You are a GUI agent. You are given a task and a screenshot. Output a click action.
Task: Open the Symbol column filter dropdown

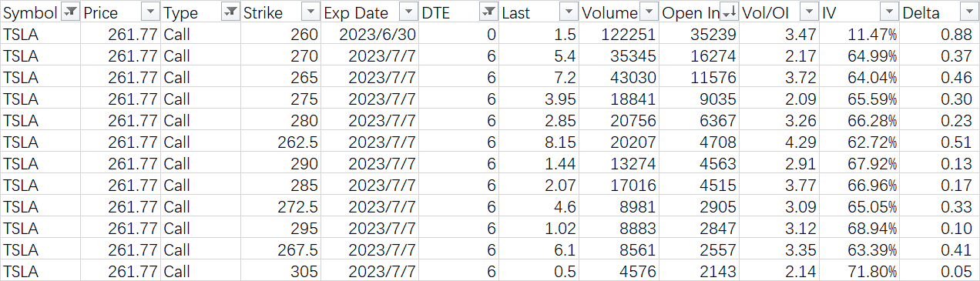pos(69,12)
